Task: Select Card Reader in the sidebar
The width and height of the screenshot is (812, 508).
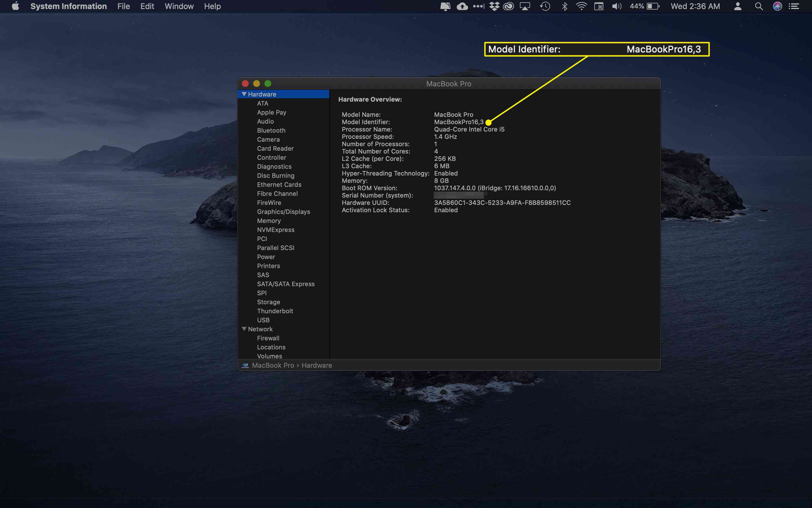Action: (275, 148)
